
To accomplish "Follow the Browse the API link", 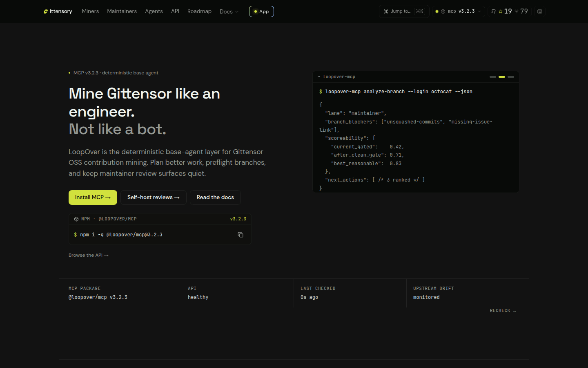I will pyautogui.click(x=89, y=255).
